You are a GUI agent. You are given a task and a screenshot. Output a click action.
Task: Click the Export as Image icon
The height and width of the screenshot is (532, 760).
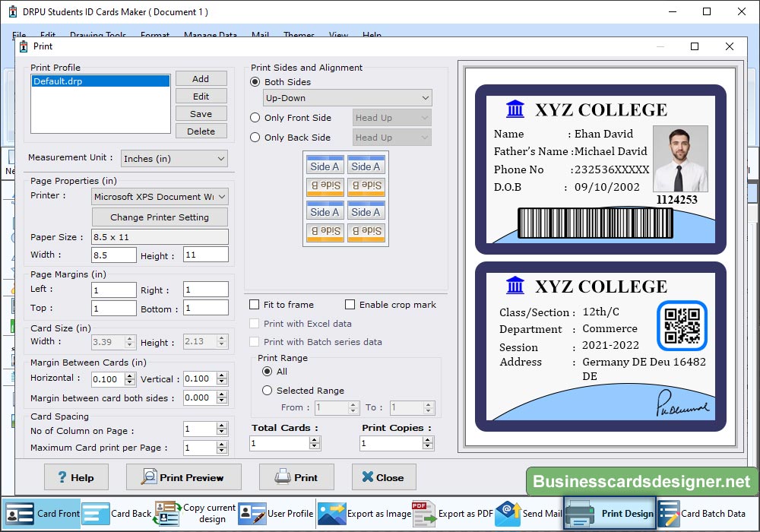[x=331, y=514]
